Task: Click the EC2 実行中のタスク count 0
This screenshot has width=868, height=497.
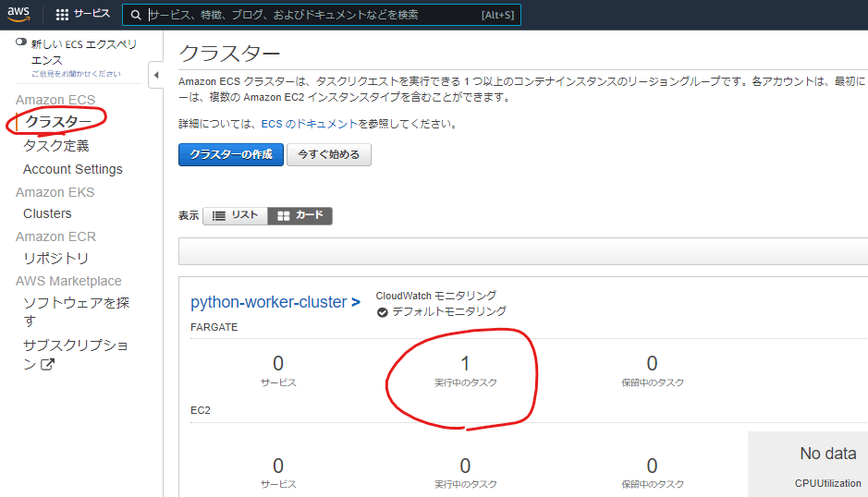Action: [465, 466]
